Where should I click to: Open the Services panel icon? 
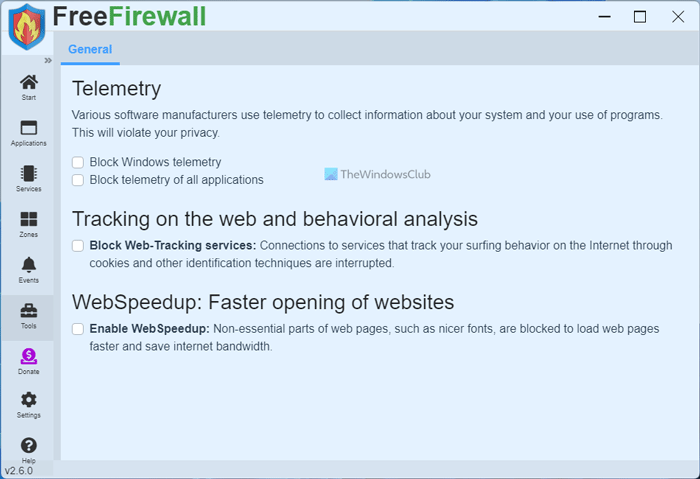[28, 175]
